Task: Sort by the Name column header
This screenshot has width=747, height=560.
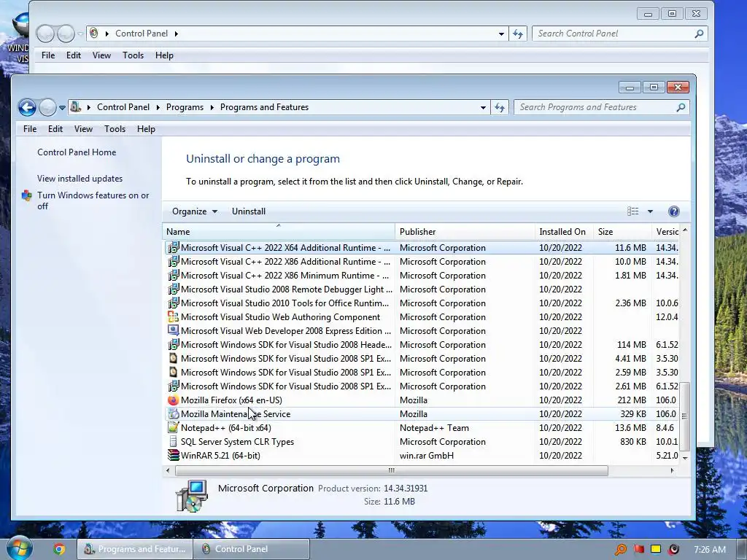Action: [x=279, y=232]
